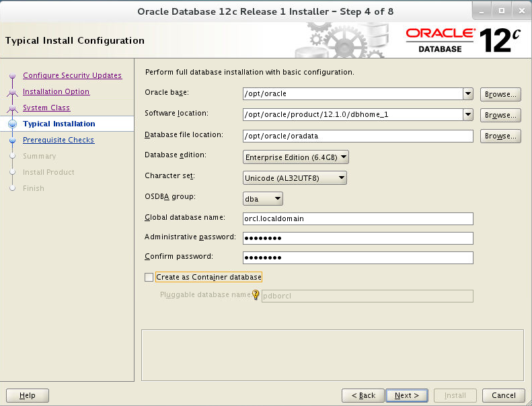Focus the Confirm password field
This screenshot has width=532, height=406.
pyautogui.click(x=358, y=257)
